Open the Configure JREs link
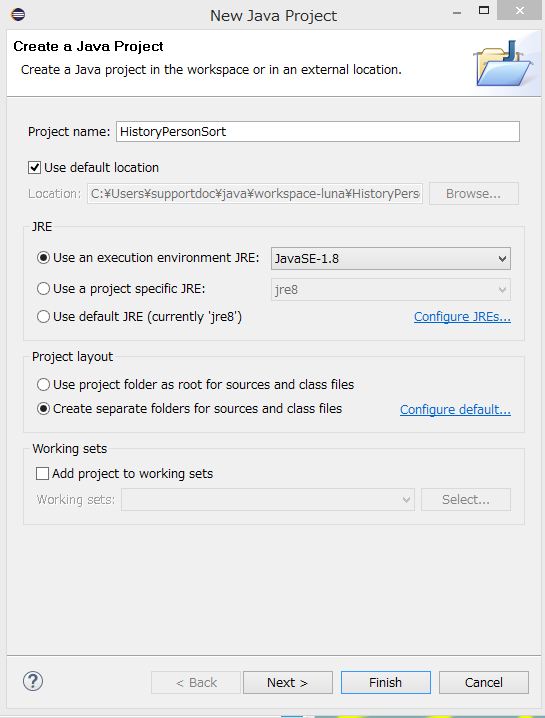This screenshot has height=718, width=545. click(x=462, y=317)
